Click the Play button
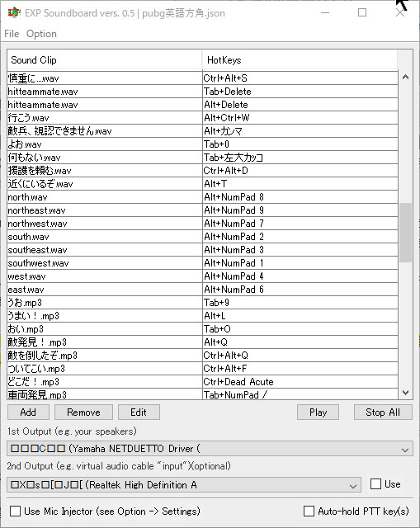 click(x=318, y=412)
